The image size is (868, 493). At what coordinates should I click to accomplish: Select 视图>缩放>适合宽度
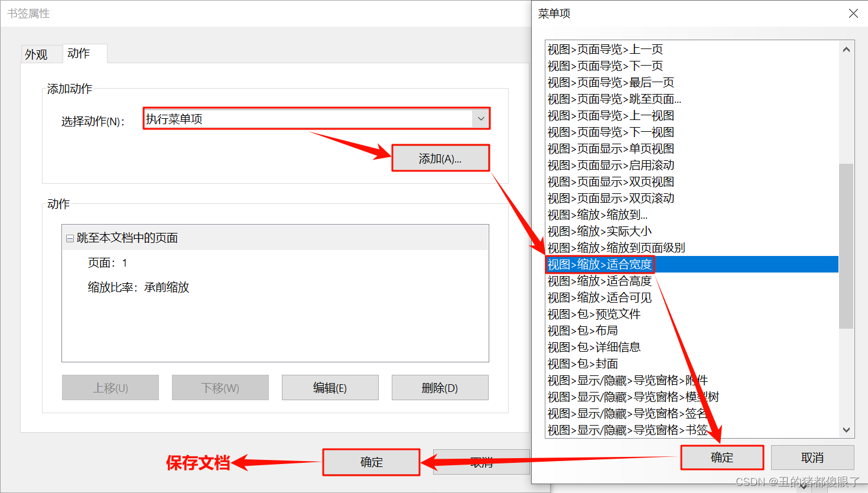[x=692, y=264]
